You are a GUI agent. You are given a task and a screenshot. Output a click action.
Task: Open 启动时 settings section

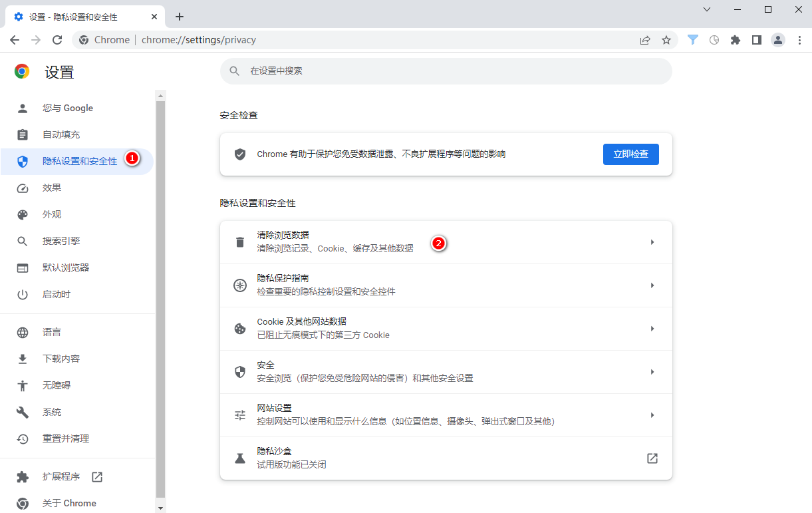pos(77,294)
